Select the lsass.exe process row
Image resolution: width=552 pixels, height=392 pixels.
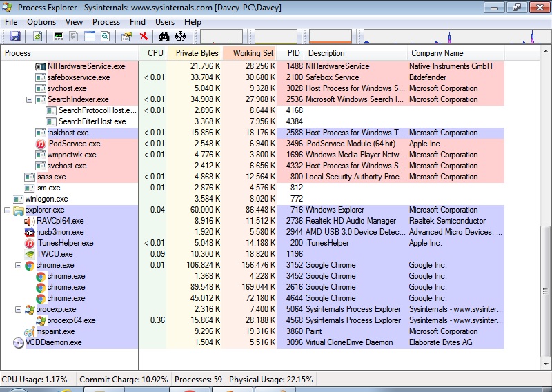point(252,177)
